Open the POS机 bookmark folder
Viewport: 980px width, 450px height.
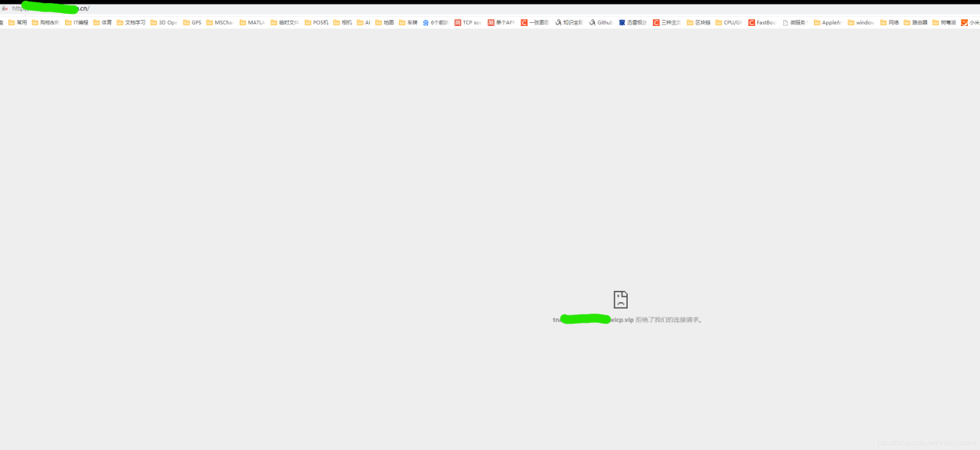point(316,23)
